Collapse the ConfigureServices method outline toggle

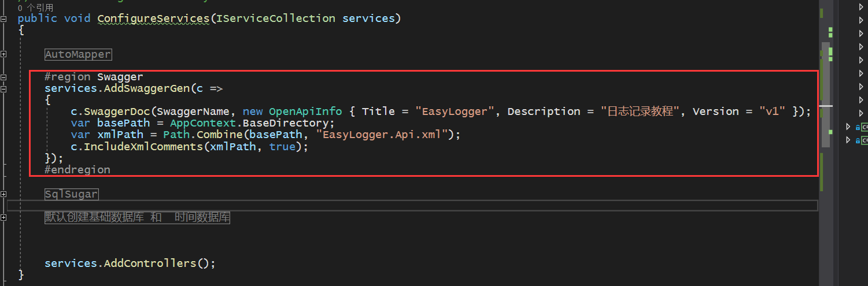click(4, 19)
